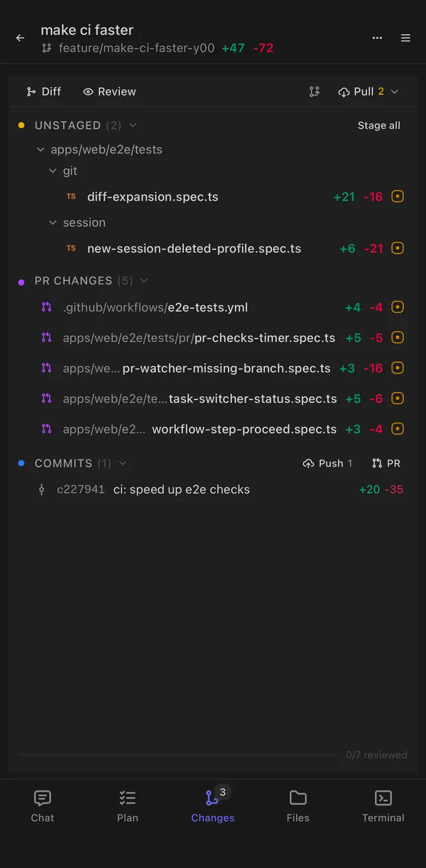Click the yellow dot beside UNSTAGED
The height and width of the screenshot is (868, 426).
[21, 126]
